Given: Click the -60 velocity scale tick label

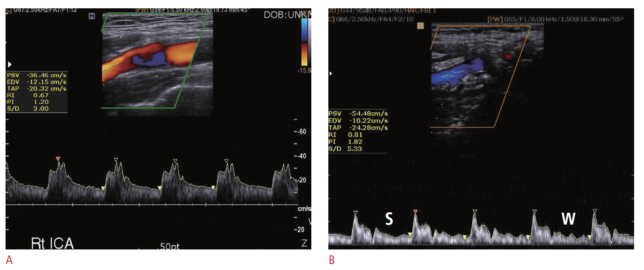Looking at the screenshot, I should (301, 132).
